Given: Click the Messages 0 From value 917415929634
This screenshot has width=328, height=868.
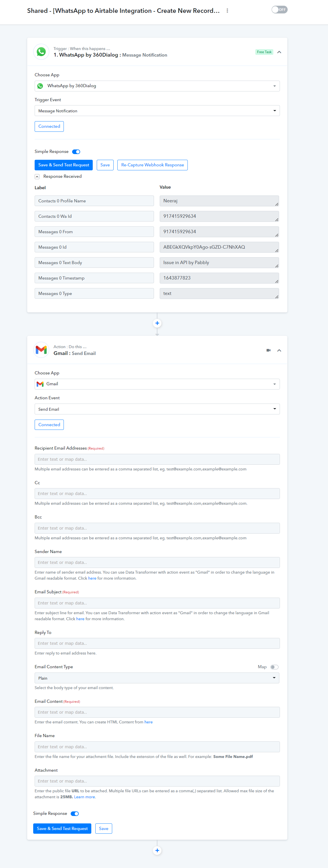Looking at the screenshot, I should (x=219, y=232).
